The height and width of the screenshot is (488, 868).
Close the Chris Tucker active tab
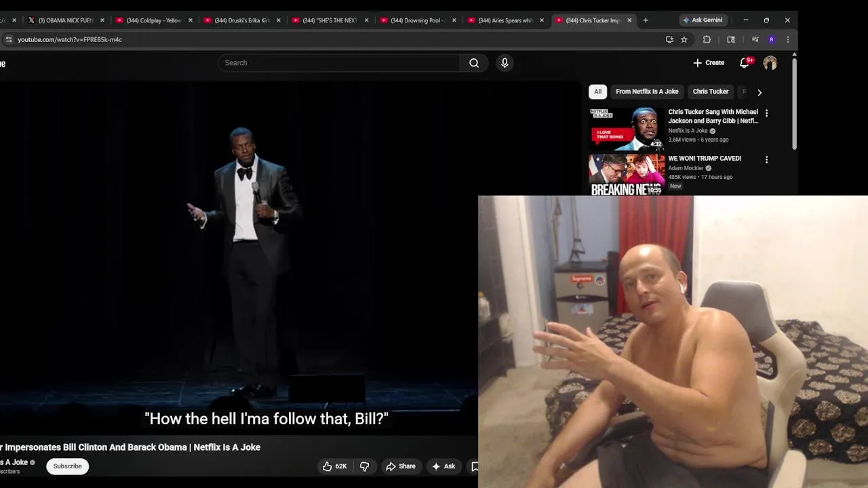(629, 20)
